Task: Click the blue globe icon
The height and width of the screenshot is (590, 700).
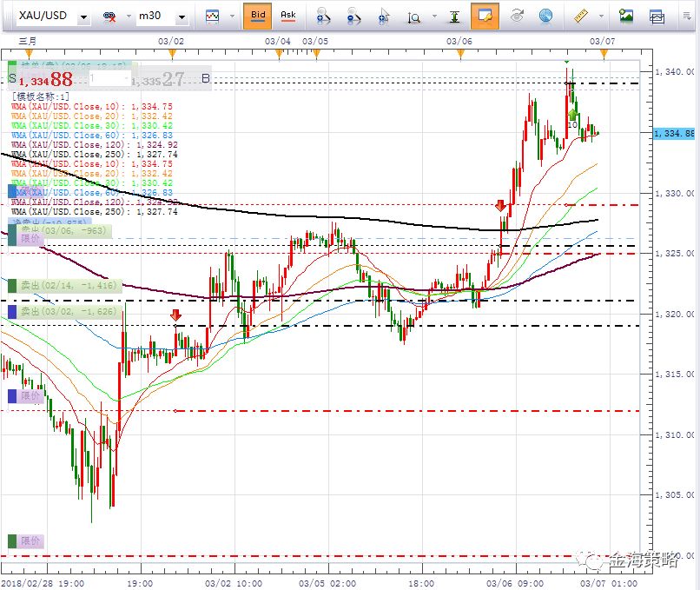Action: tap(545, 16)
